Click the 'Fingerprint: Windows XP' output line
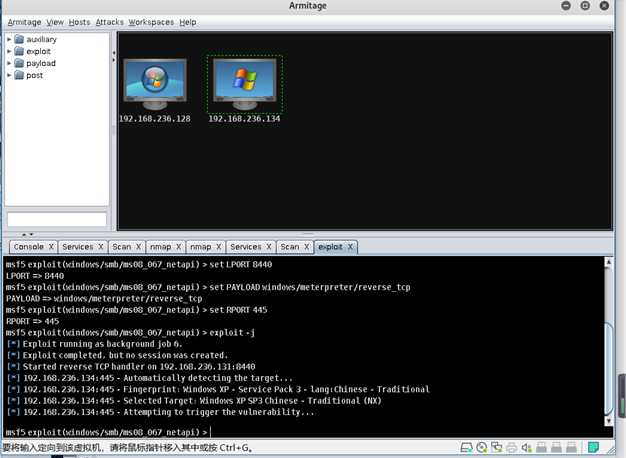The width and height of the screenshot is (626, 458). click(x=218, y=389)
